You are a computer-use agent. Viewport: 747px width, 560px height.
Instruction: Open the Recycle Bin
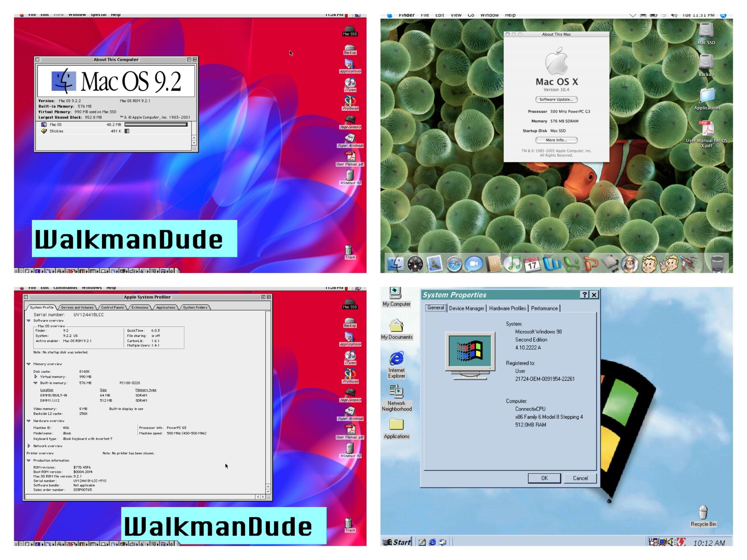click(x=703, y=516)
